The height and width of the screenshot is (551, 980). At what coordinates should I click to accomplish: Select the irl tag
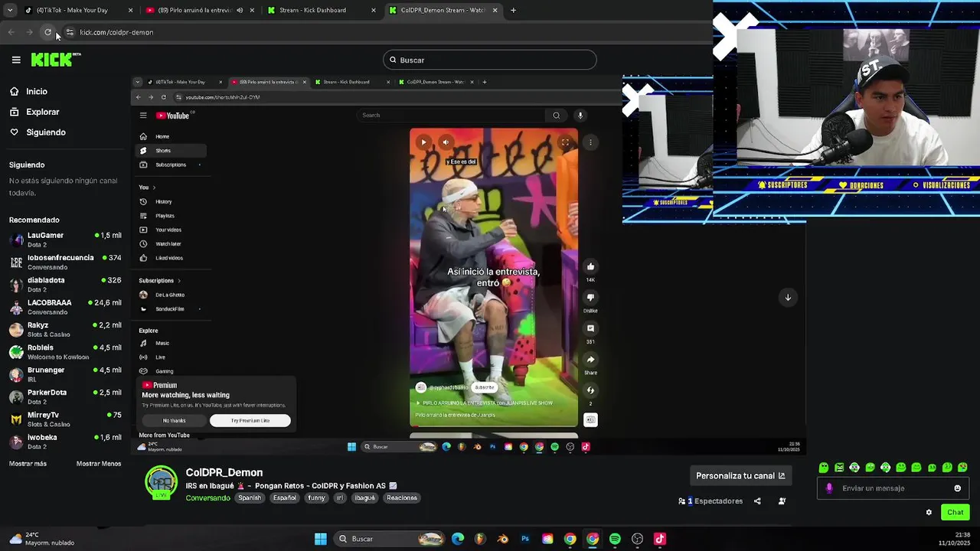point(340,497)
